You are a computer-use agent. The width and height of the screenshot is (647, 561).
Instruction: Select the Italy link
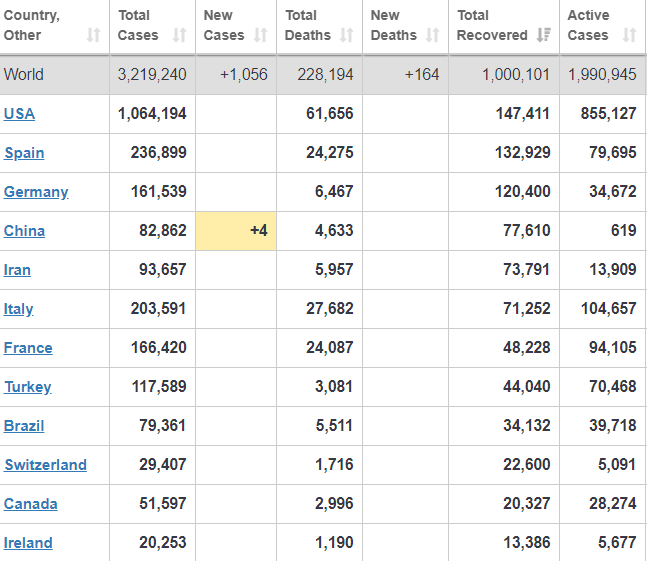pos(18,309)
